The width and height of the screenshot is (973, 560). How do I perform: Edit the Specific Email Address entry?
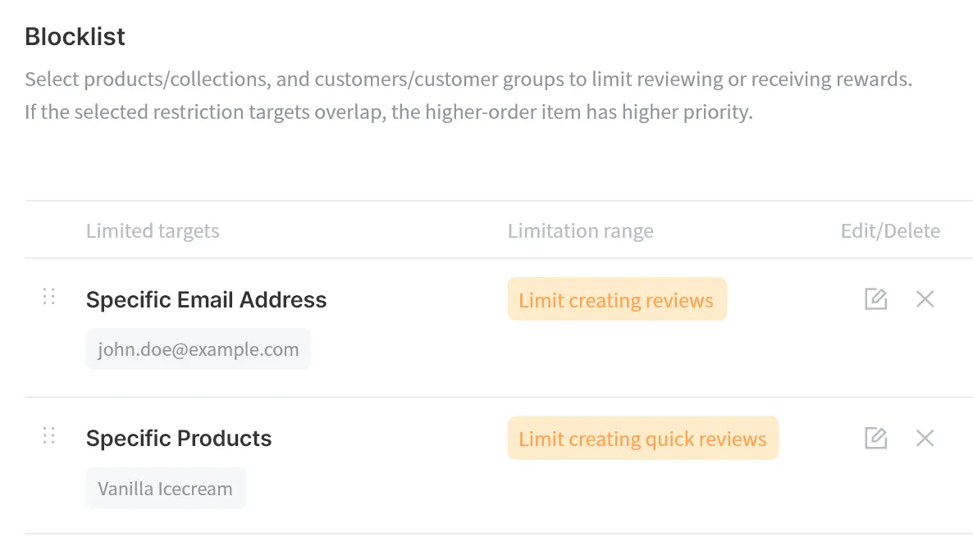[x=875, y=299]
